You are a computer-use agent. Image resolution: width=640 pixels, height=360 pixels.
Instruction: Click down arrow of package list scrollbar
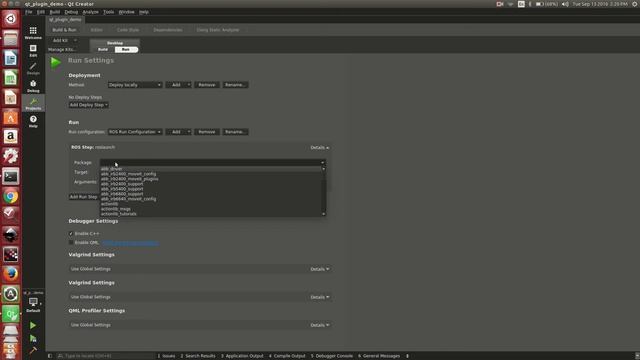324,214
